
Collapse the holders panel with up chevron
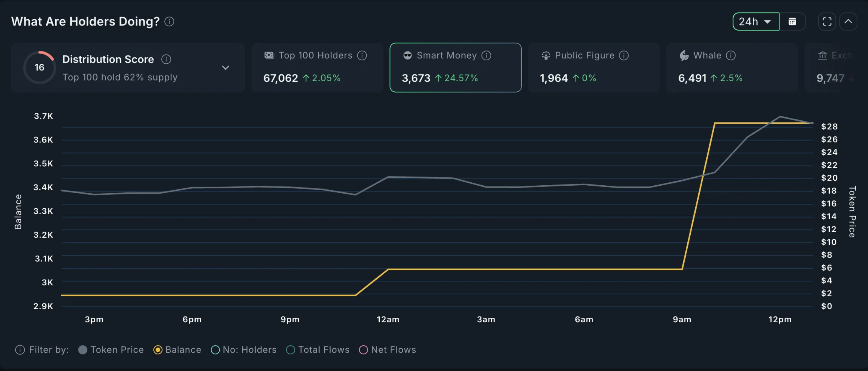coord(848,21)
